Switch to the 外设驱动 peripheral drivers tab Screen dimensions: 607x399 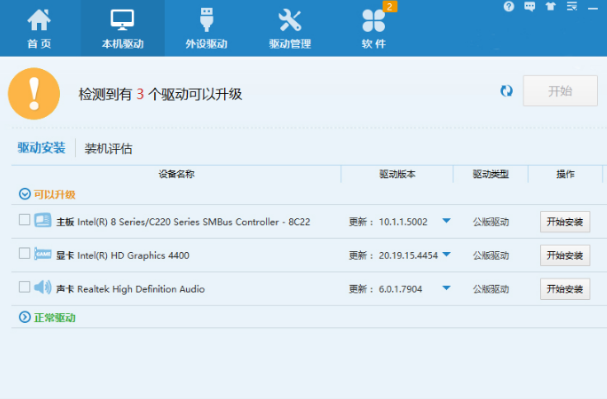pos(206,29)
